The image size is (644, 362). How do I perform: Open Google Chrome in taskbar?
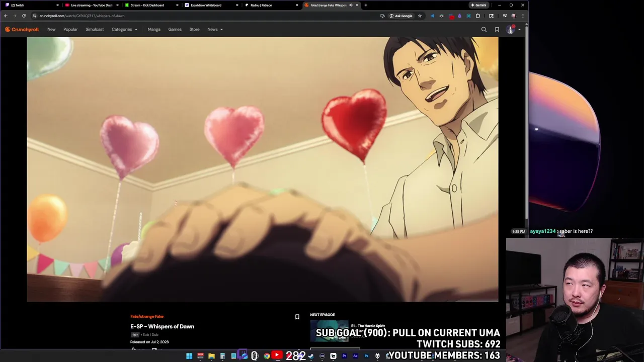pos(267,356)
